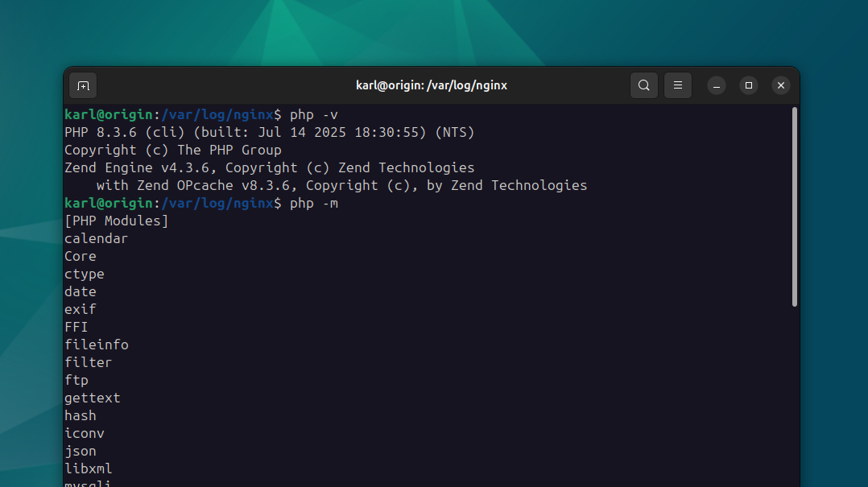Screen dimensions: 868x487
Task: Click the 'ctype' module line
Action: click(84, 274)
